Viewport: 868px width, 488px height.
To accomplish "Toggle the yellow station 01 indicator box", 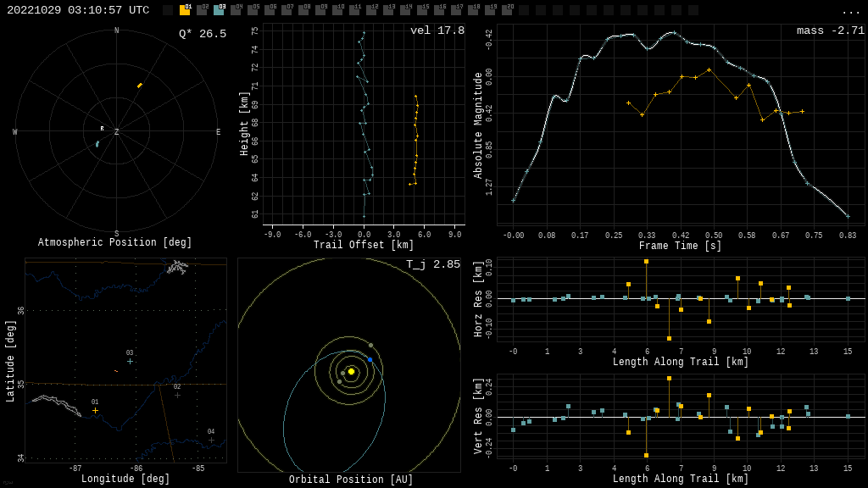I will click(185, 11).
